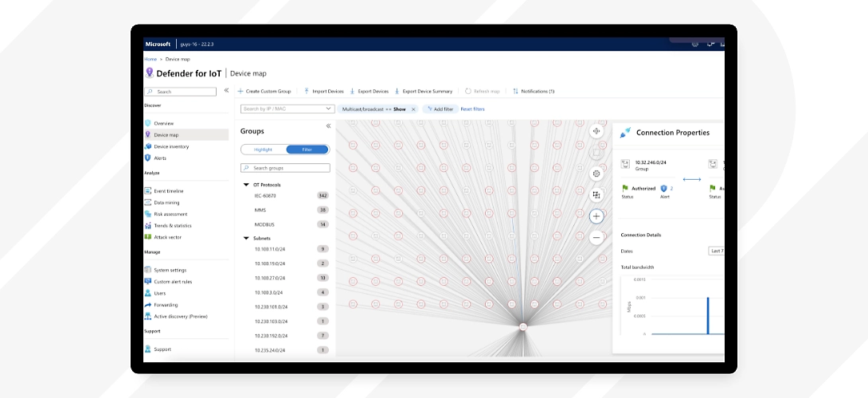Screen dimensions: 868x398
Task: Click the Reset filters link
Action: tap(472, 109)
